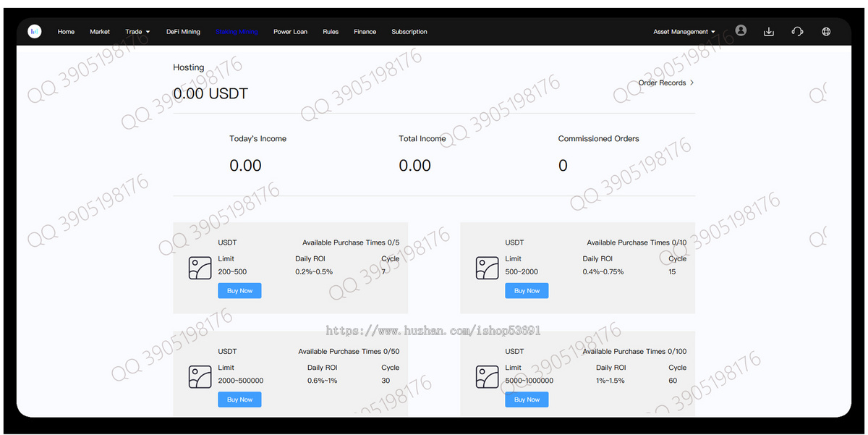
Task: Click 'Available Purchase Times 0/100' text
Action: coord(634,351)
